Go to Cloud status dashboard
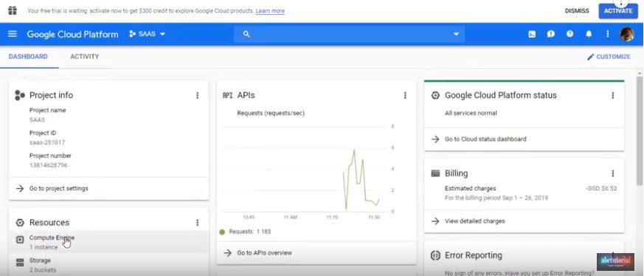This screenshot has width=644, height=276. click(x=485, y=139)
